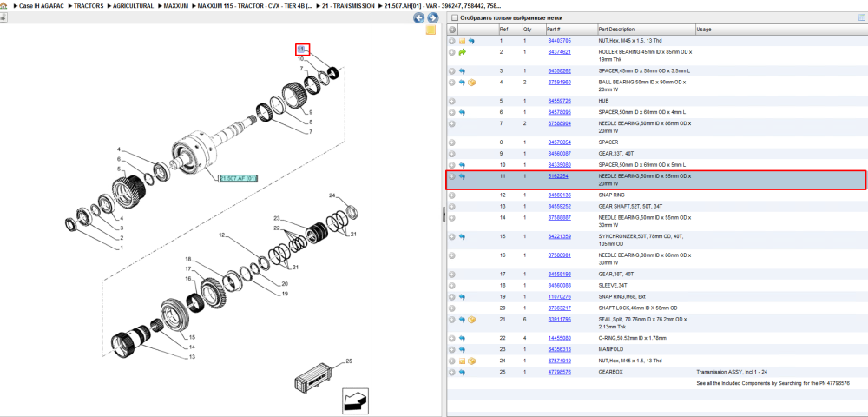Go to the home page icon
The width and height of the screenshot is (868, 417).
tap(3, 5)
